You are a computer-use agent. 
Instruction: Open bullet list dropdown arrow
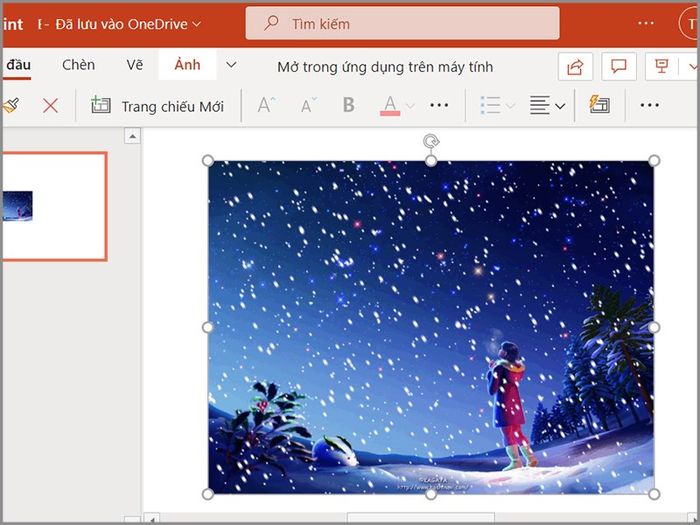510,106
